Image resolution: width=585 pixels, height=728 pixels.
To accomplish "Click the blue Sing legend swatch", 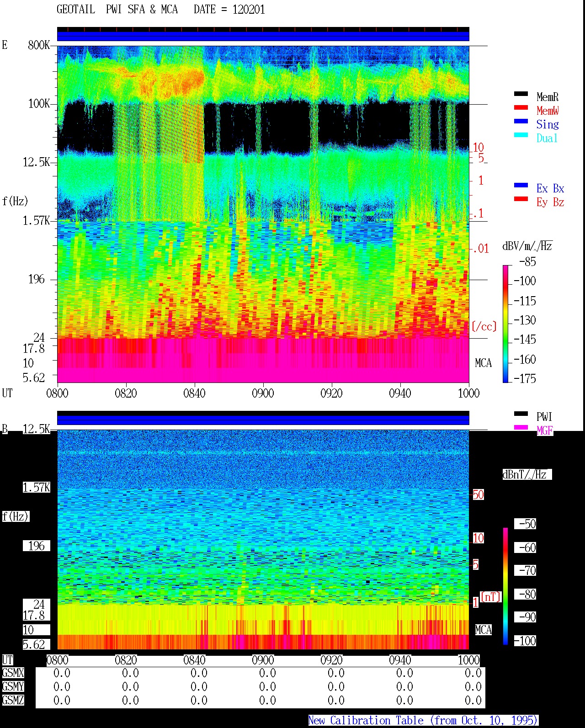I will coord(521,121).
